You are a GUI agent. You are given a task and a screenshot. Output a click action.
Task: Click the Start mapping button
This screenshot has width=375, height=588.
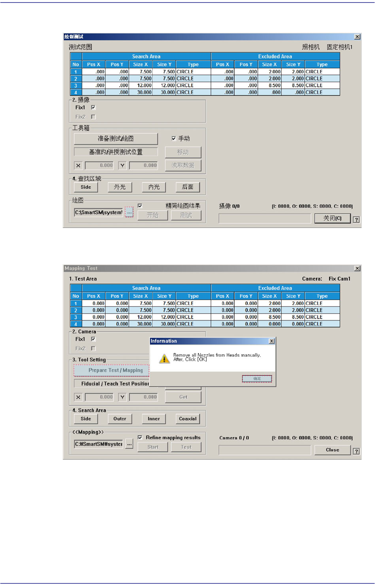coord(153,447)
